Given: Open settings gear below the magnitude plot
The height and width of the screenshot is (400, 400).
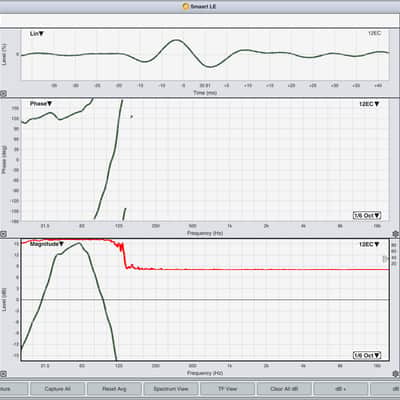Looking at the screenshot, I should pos(396,374).
